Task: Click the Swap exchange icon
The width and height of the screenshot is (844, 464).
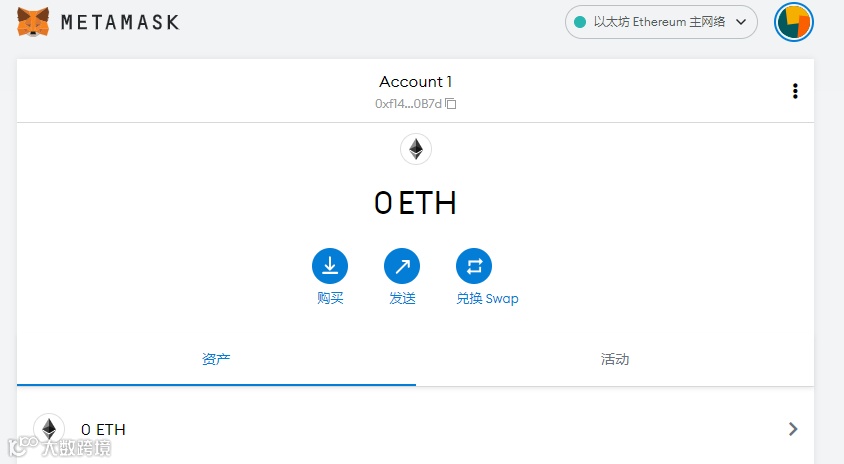Action: pyautogui.click(x=474, y=266)
